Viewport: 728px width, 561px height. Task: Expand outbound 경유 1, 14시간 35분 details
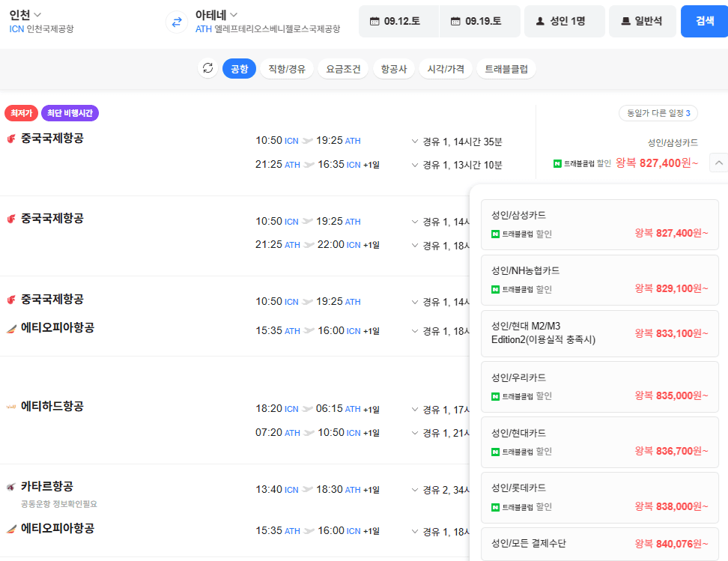(x=457, y=142)
